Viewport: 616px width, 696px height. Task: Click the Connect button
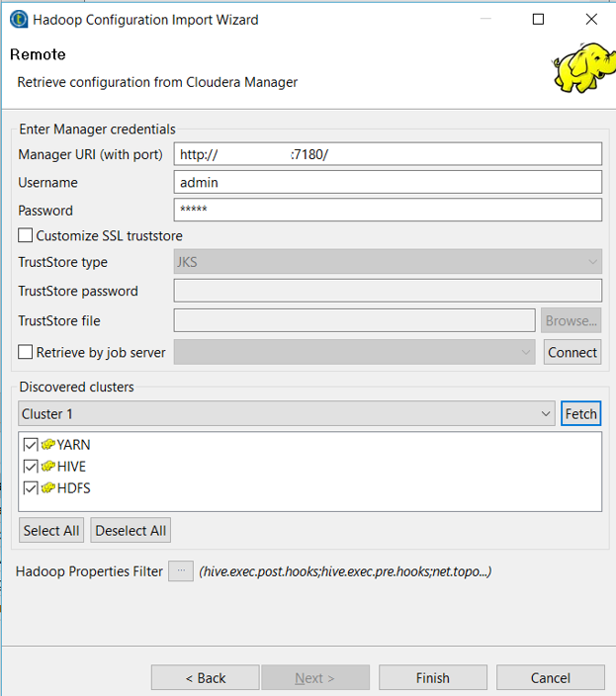pos(572,352)
